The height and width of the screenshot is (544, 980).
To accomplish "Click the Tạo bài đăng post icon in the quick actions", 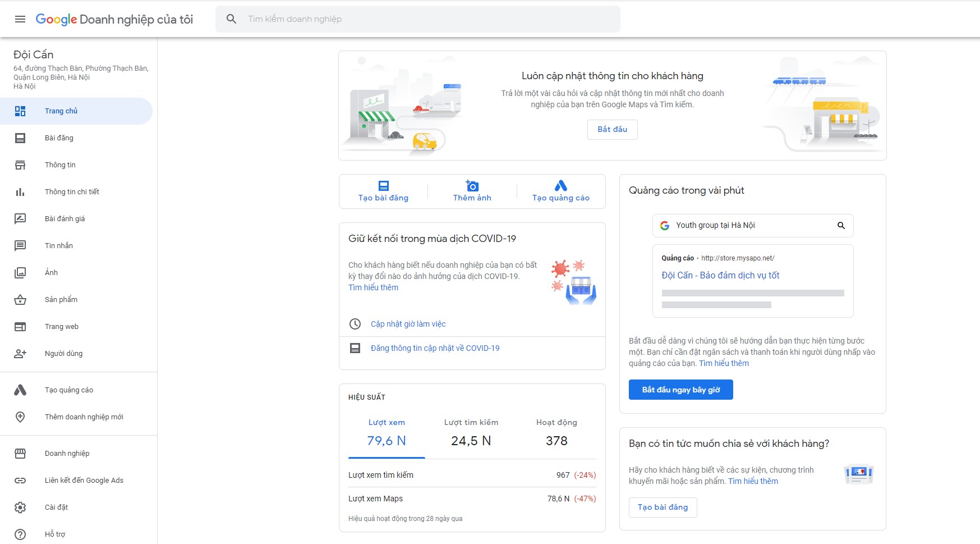I will click(x=384, y=186).
